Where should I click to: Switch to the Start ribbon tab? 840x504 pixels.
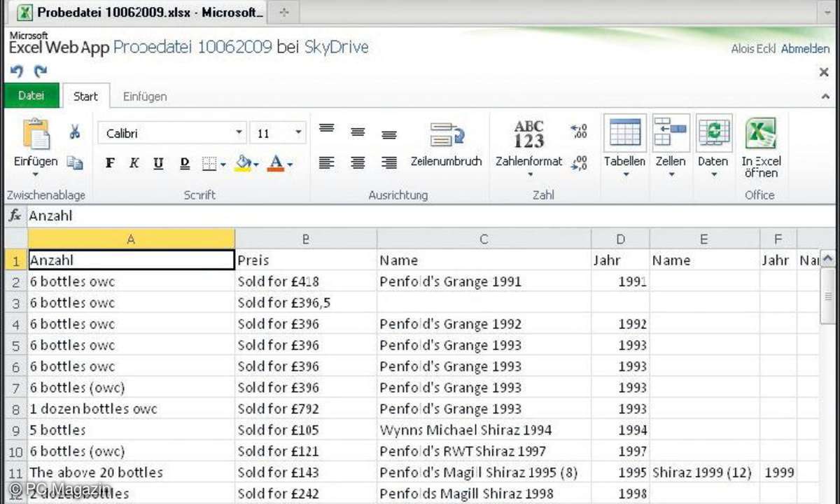pos(85,97)
